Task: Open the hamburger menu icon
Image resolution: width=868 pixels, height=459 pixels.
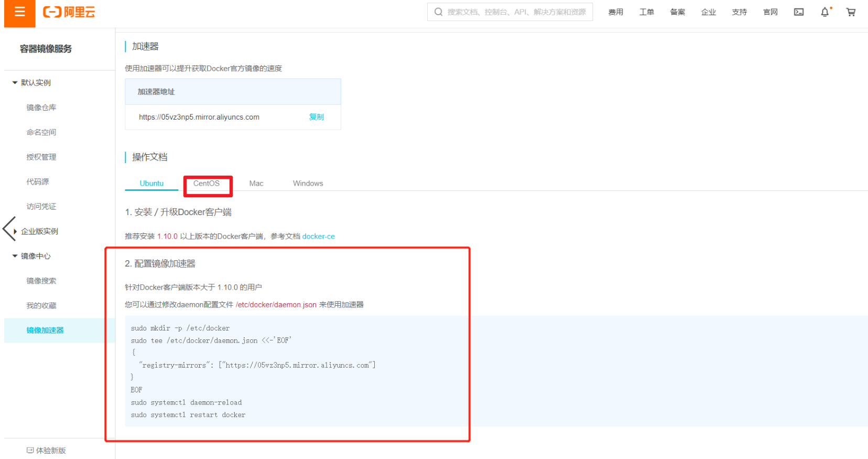Action: click(19, 12)
